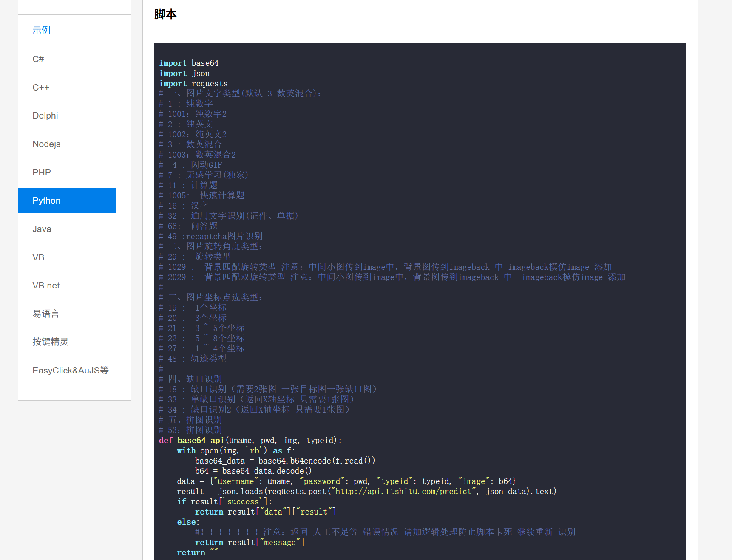Open the EasyClick&AuJS等 sidebar item

[71, 370]
